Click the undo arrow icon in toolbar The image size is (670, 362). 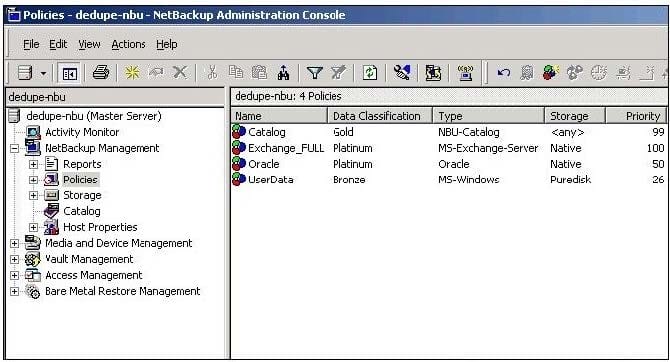point(503,73)
